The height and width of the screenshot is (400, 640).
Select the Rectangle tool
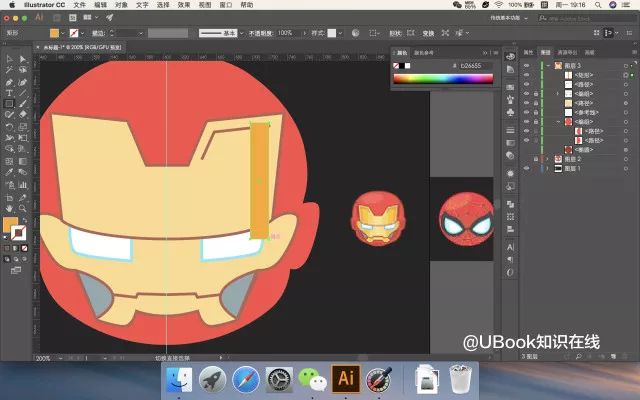point(9,104)
